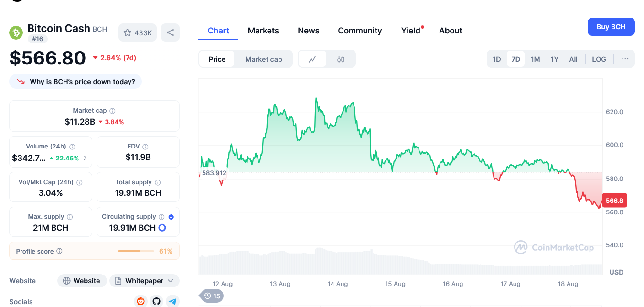Click the Market cap info icon
Screen dimensions: 644x307
pyautogui.click(x=112, y=111)
